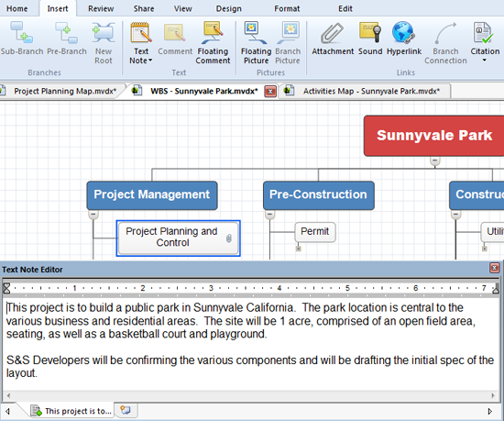504x421 pixels.
Task: Collapse the Project Management branch
Action: 93,215
